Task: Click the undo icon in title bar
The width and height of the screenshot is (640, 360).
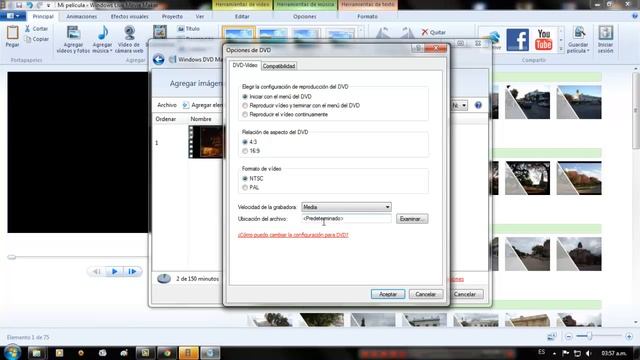Action: pyautogui.click(x=29, y=5)
